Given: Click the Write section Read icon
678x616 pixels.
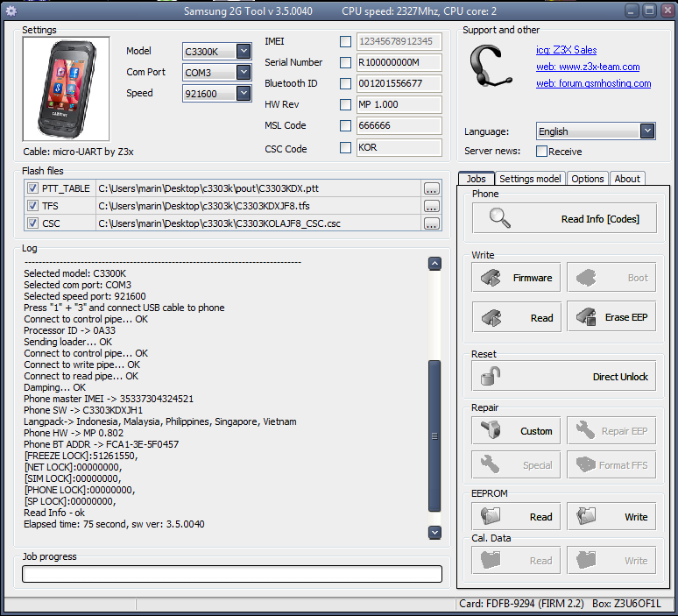Looking at the screenshot, I should click(x=491, y=317).
